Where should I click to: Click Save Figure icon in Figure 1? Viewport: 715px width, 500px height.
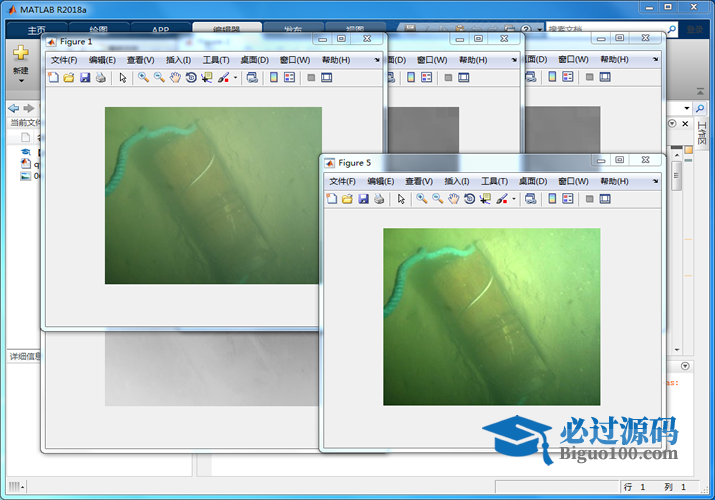tap(84, 77)
